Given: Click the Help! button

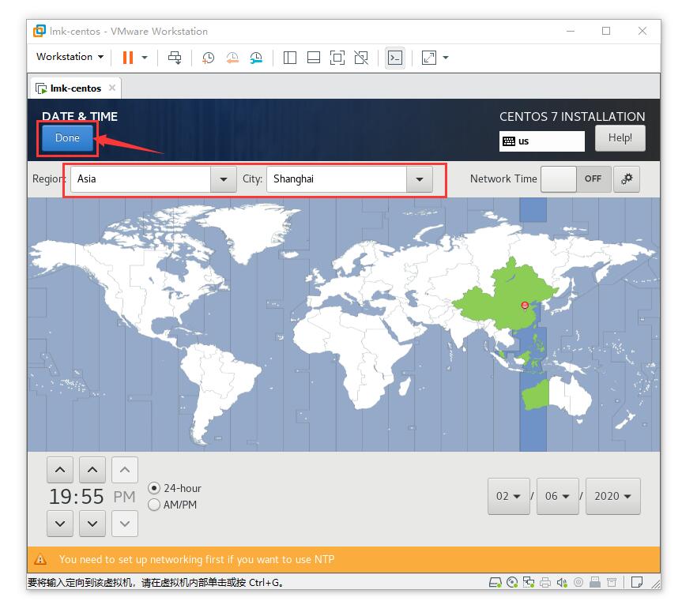Looking at the screenshot, I should [620, 137].
